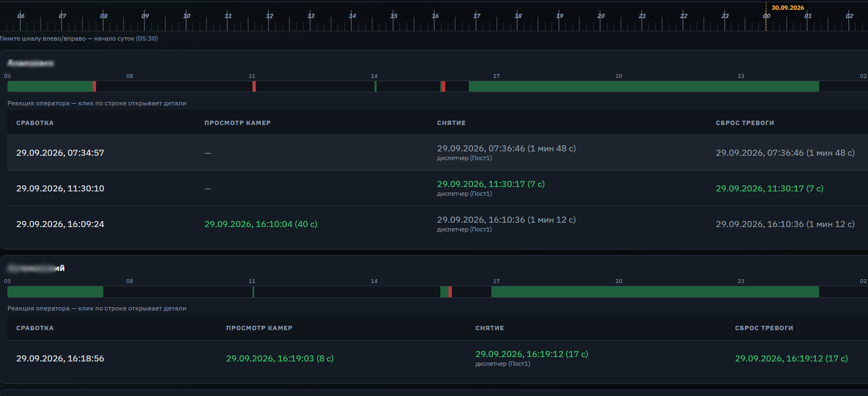The width and height of the screenshot is (868, 396).
Task: Click the Сброс тревоги time 16:10:36
Action: (785, 224)
